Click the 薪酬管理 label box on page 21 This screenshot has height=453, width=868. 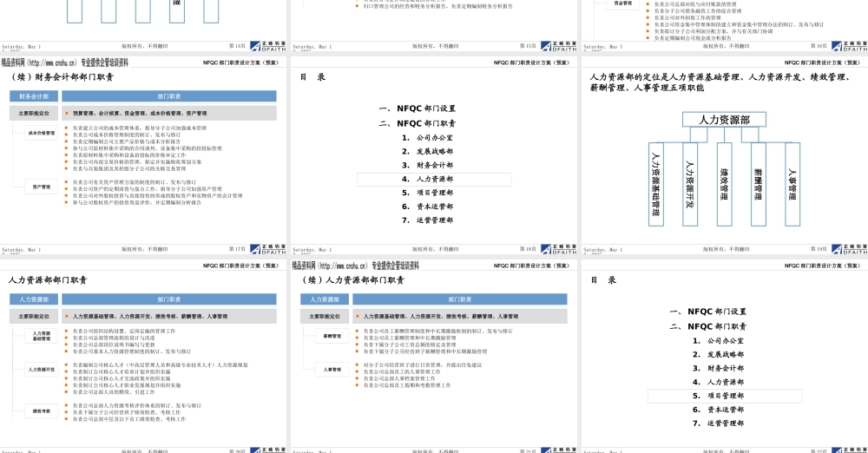tap(332, 336)
